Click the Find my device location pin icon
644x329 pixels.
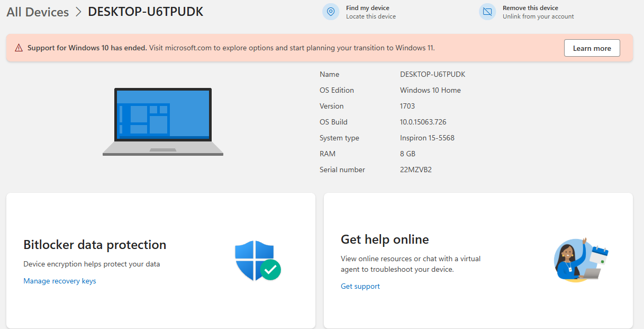[331, 12]
